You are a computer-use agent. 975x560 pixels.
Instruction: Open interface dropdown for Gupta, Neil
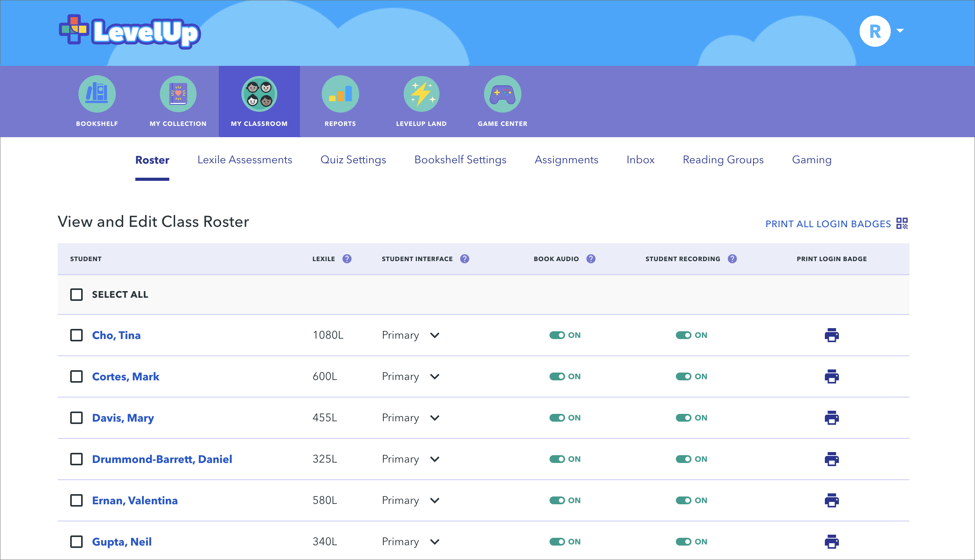[434, 542]
